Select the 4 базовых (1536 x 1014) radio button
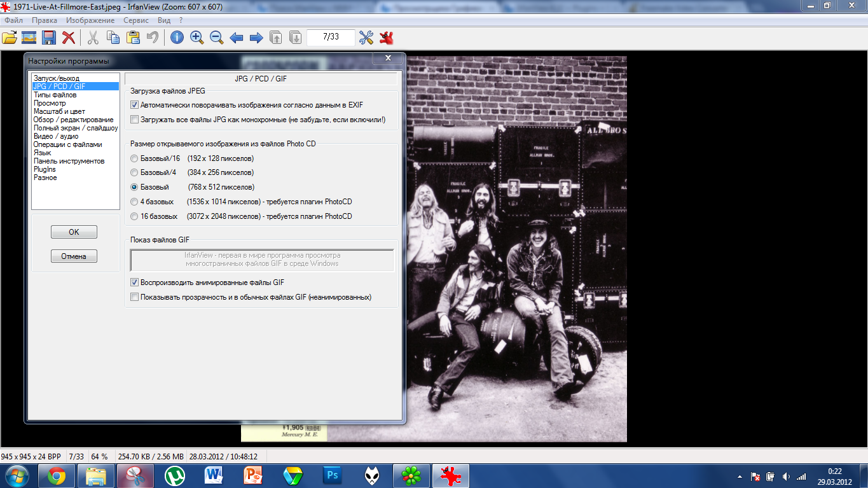 tap(134, 202)
